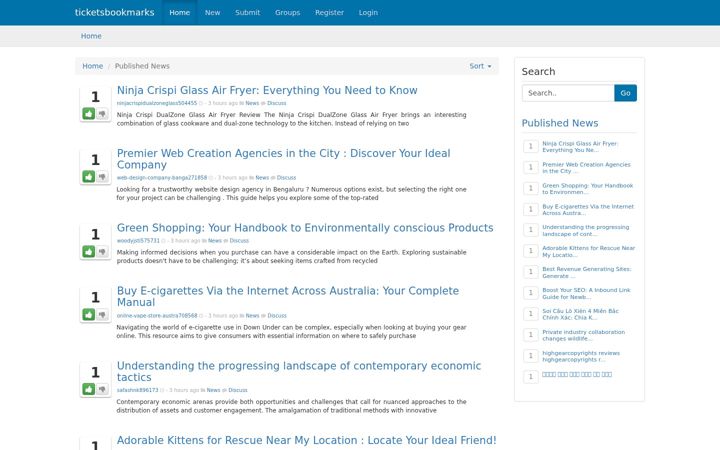Screen dimensions: 720x450
Task: Click News category under Green Shopping story
Action: click(x=215, y=241)
